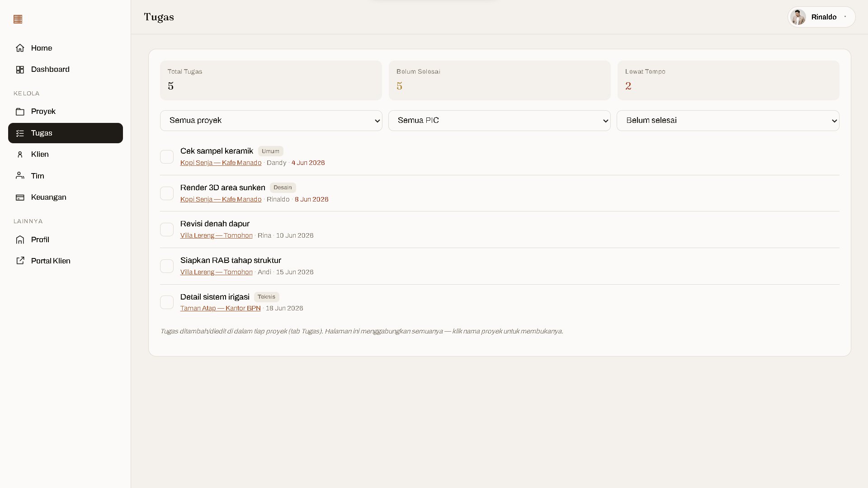Go to Home in the sidebar

(x=66, y=48)
